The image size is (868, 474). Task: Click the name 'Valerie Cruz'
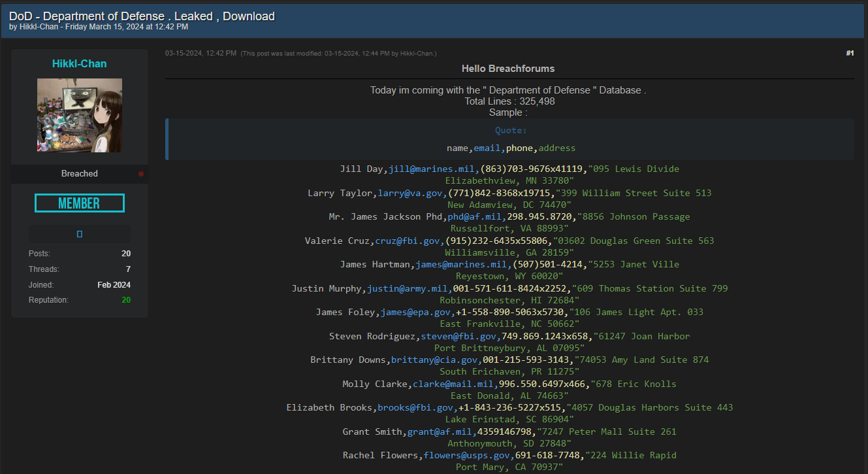coord(337,241)
